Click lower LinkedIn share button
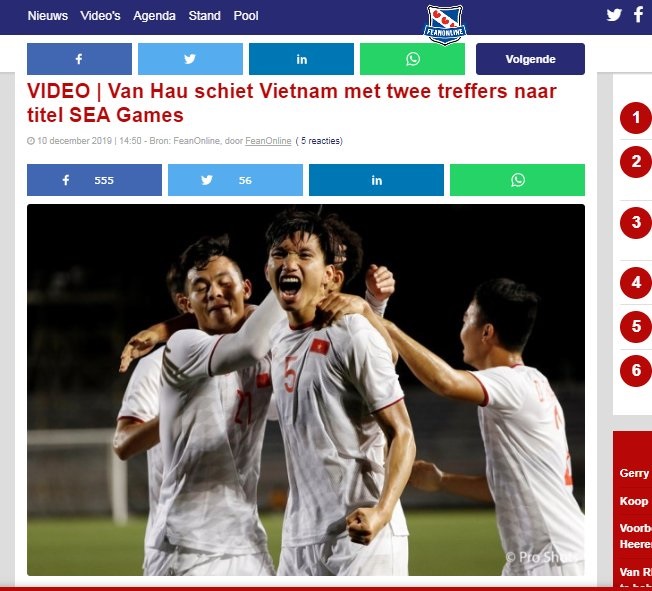Viewport: 652px width, 591px height. [x=376, y=180]
